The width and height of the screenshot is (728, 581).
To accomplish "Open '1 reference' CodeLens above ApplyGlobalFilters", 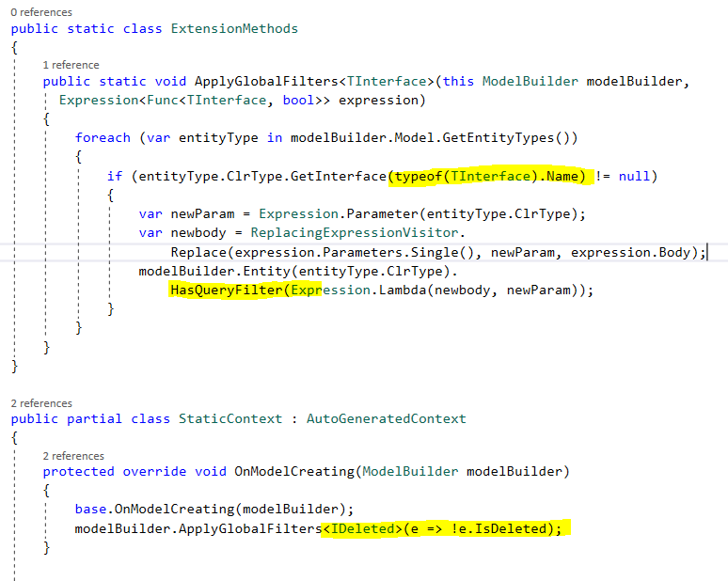I will [x=71, y=65].
